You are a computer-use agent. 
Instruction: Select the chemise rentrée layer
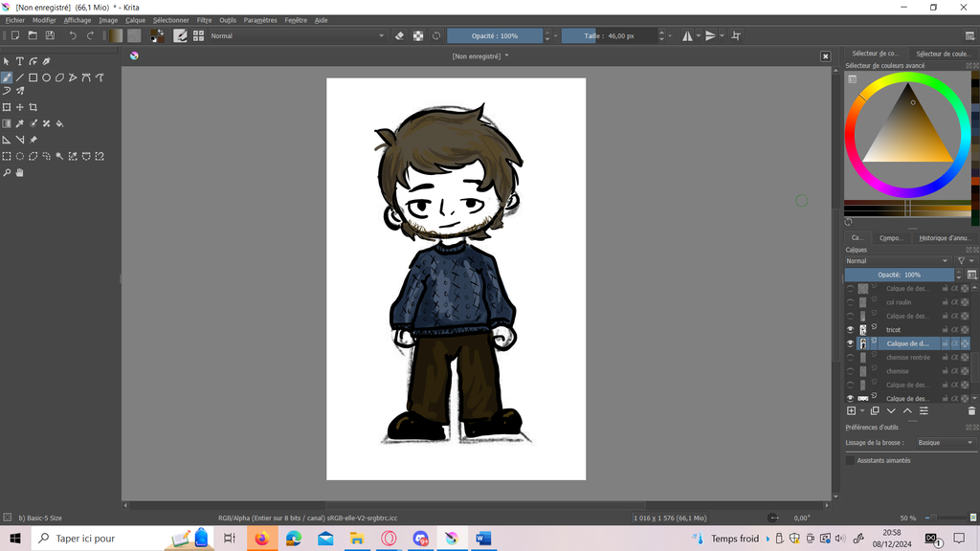907,358
